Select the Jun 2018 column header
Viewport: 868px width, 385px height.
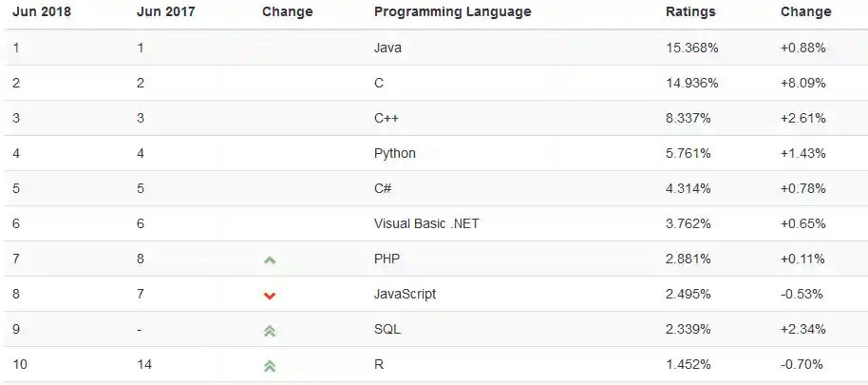coord(42,11)
